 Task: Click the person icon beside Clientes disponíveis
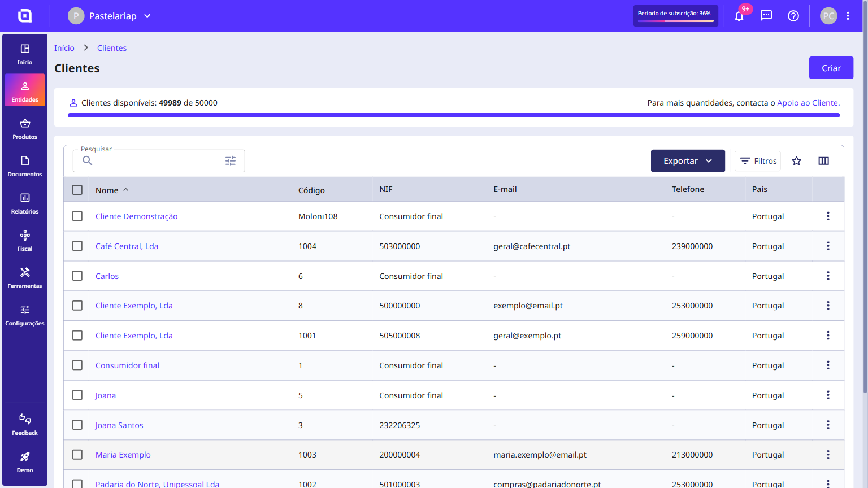[73, 103]
